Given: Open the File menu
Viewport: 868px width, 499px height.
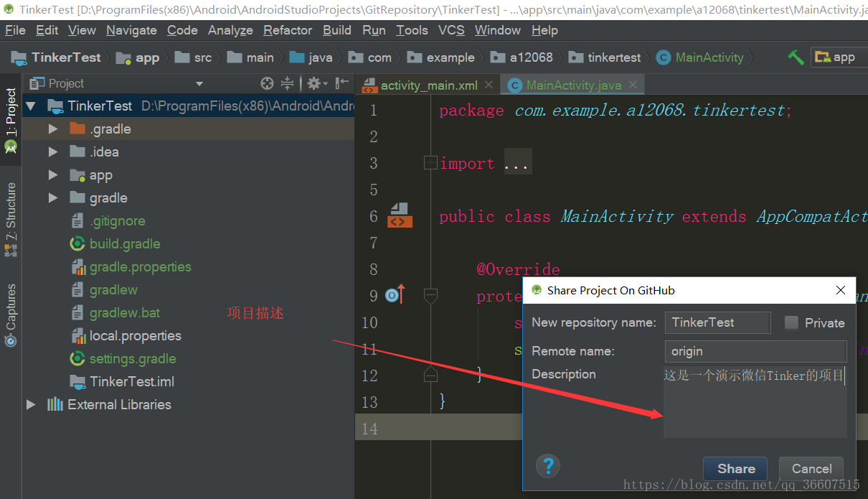Looking at the screenshot, I should (15, 30).
